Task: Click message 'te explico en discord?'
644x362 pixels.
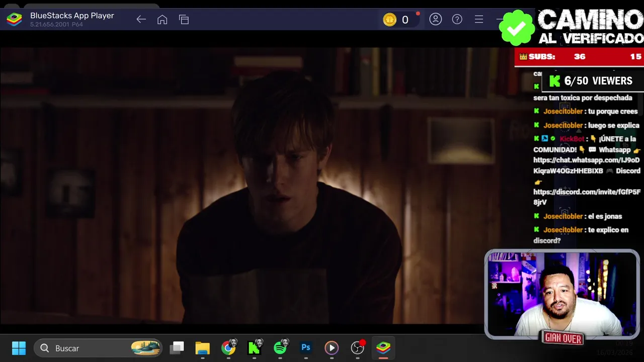Action: pos(581,235)
